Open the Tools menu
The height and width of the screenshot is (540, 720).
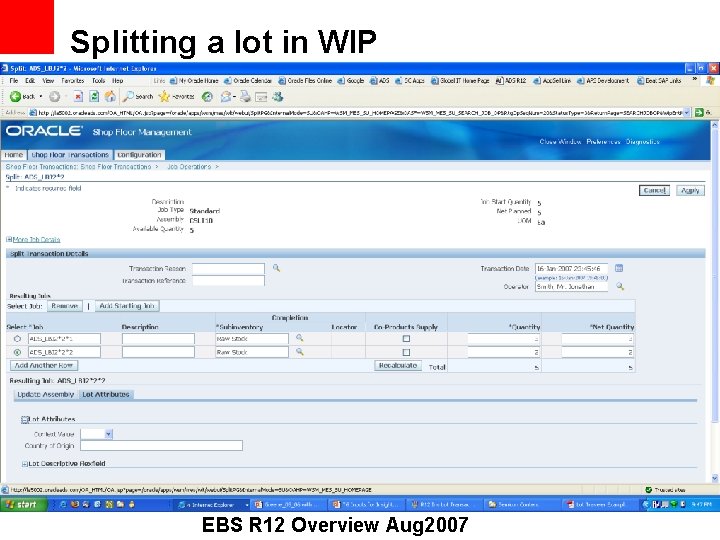click(x=99, y=81)
